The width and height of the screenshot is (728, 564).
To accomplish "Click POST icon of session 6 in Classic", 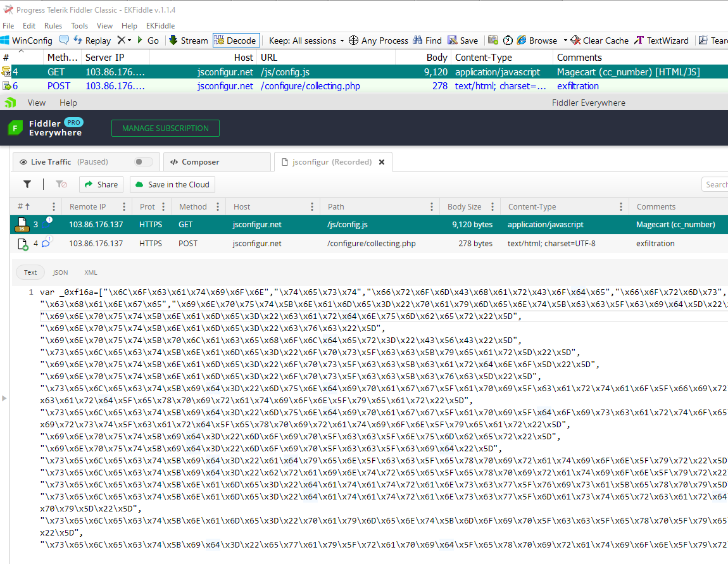I will point(6,86).
